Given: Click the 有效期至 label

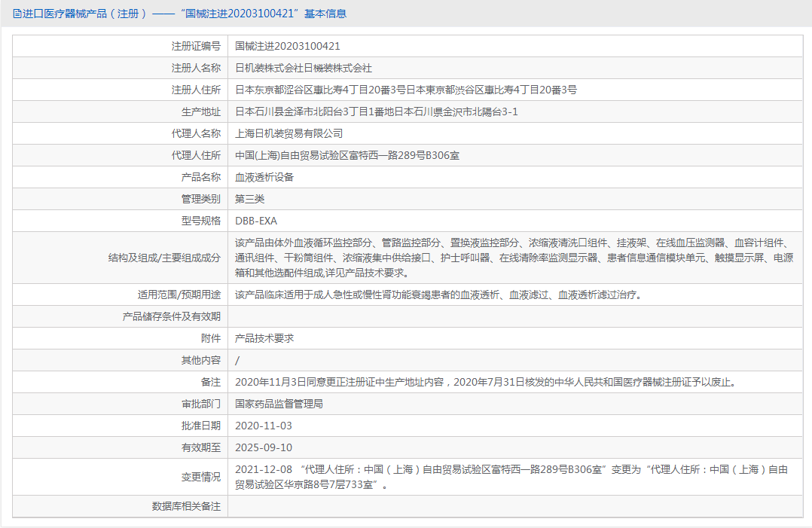Looking at the screenshot, I should coord(201,447).
